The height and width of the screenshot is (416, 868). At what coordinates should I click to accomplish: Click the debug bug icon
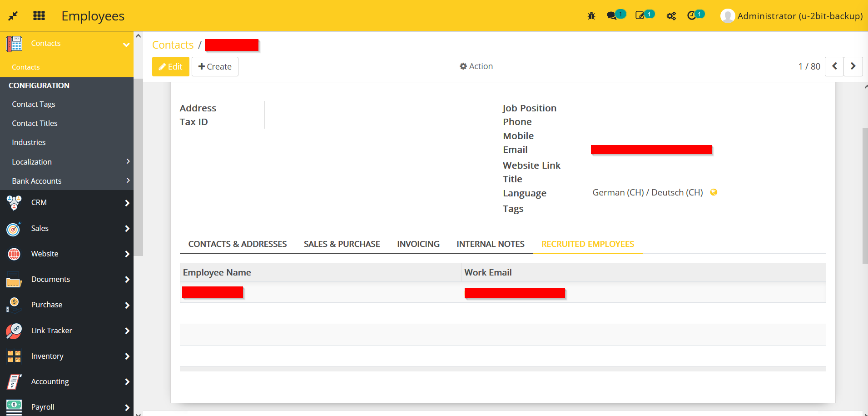(591, 15)
